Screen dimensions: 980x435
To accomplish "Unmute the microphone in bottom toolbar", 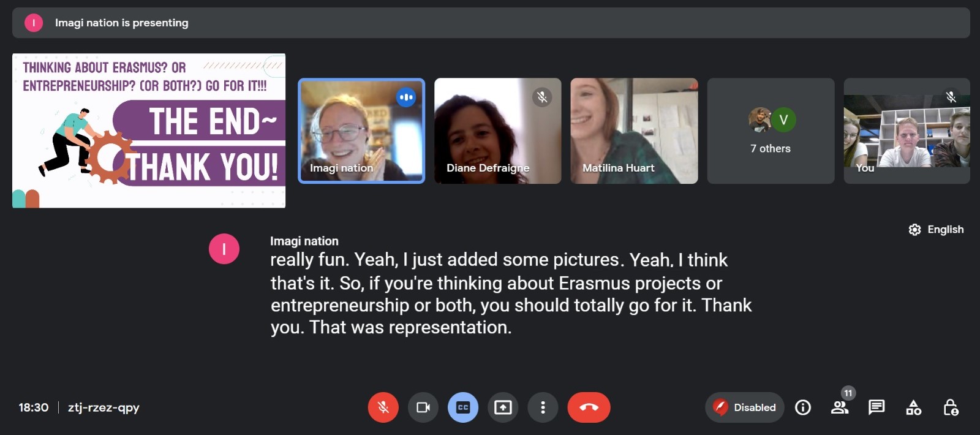I will [383, 407].
